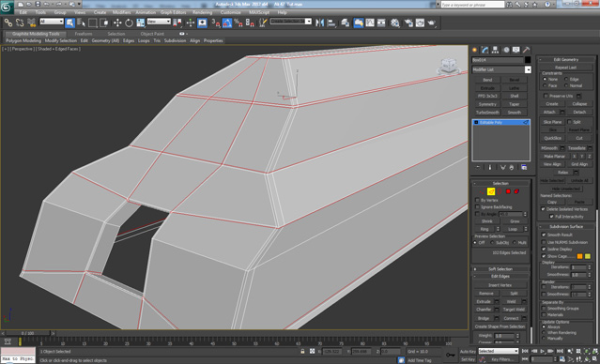Open the reference coordinate View dropdown
Viewport: 600px width, 364px height.
coord(159,22)
